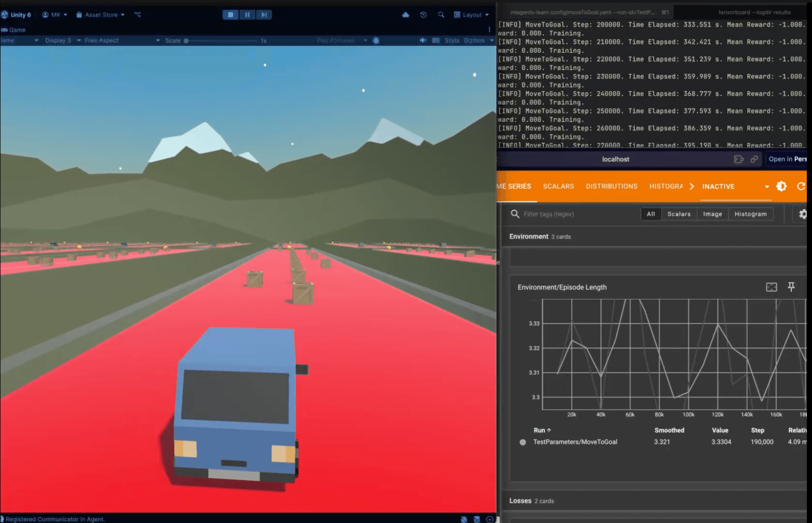Select the Histogram filter button
This screenshot has height=523, width=812.
(x=750, y=214)
